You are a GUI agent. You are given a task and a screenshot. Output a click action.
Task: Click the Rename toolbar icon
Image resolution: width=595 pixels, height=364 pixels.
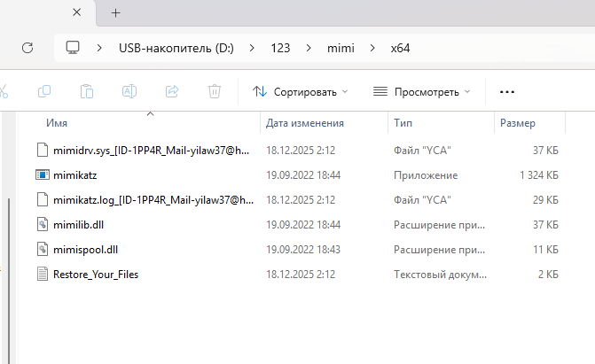tap(129, 91)
